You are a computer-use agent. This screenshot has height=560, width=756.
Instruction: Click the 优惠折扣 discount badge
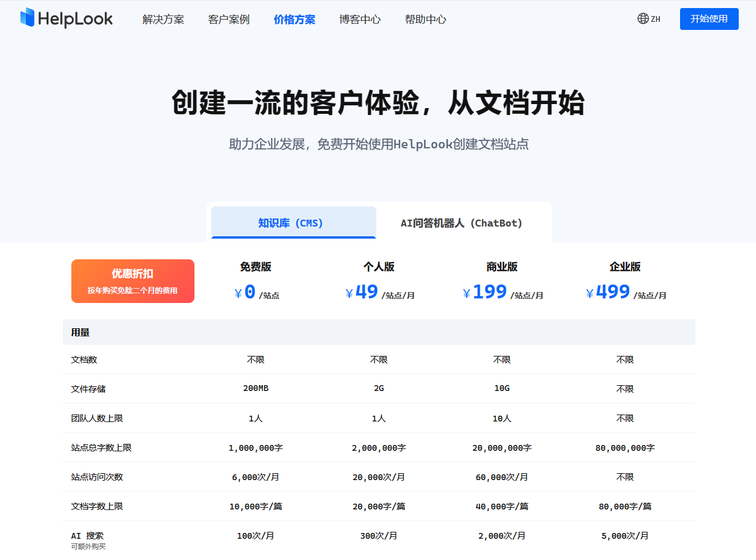tap(132, 281)
